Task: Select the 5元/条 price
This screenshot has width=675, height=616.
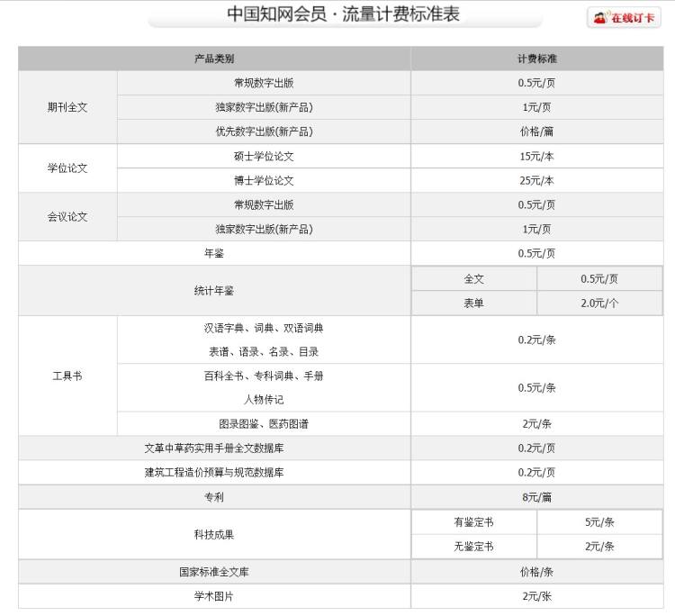Action: (599, 522)
